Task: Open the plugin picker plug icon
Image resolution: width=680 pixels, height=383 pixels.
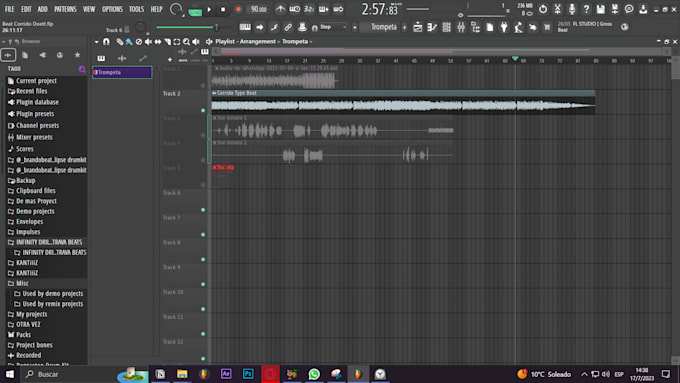Action: click(x=504, y=27)
